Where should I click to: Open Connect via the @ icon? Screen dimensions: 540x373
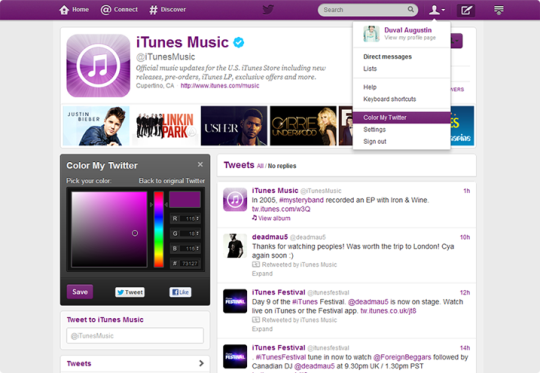(106, 10)
